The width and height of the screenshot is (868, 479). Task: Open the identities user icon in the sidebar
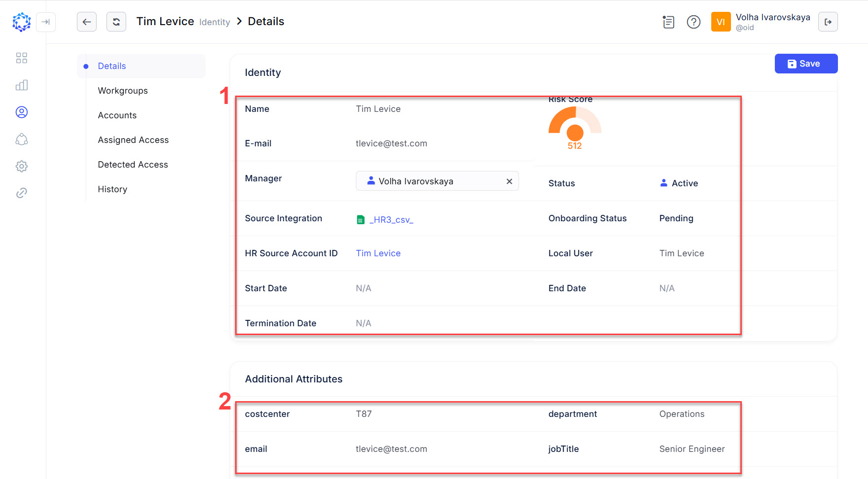coord(21,112)
